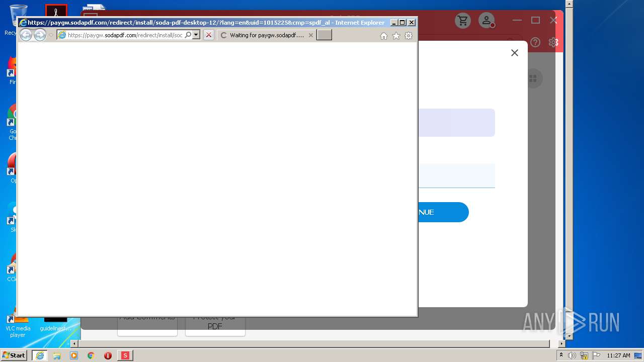Screen dimensions: 644x362
Task: Open volume speaker icon in tray
Action: pyautogui.click(x=572, y=355)
